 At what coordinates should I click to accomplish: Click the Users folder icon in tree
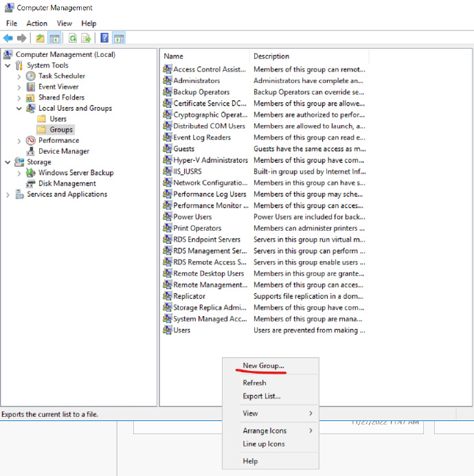42,119
